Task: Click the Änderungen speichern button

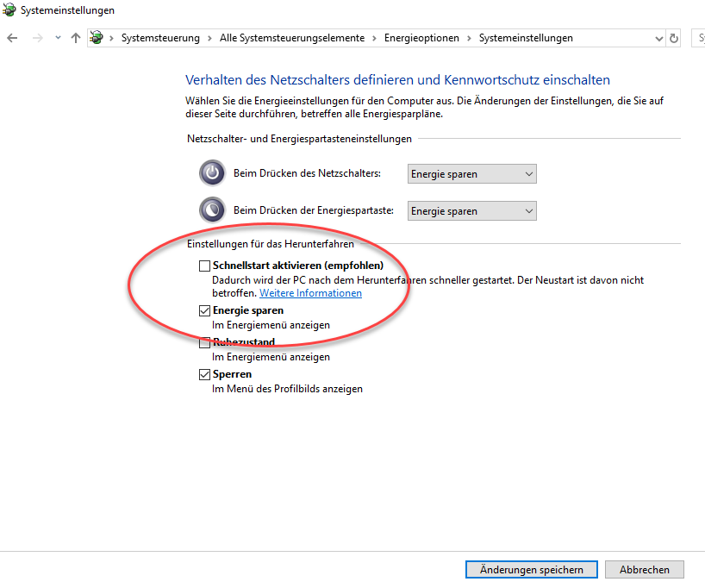Action: point(530,570)
